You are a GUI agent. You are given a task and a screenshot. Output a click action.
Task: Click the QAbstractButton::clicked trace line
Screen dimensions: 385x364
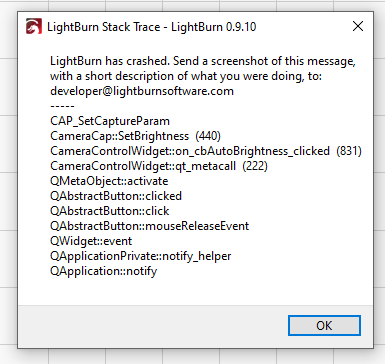pos(116,196)
